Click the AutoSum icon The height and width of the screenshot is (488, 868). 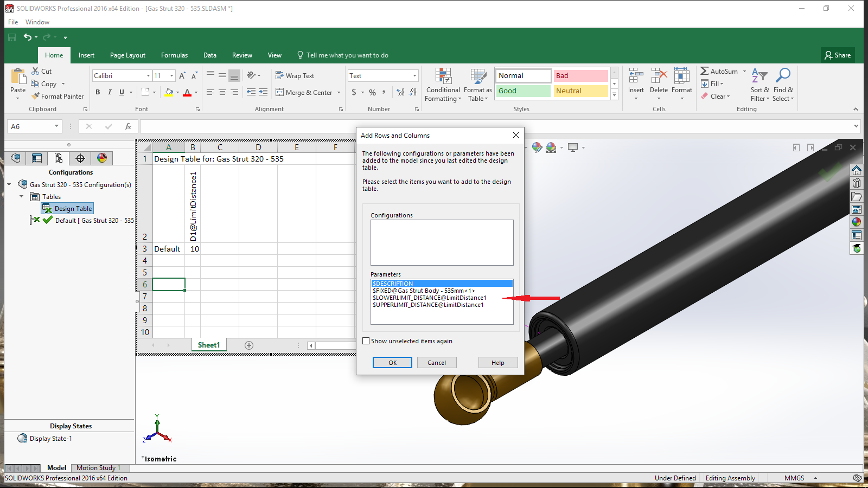coord(704,71)
